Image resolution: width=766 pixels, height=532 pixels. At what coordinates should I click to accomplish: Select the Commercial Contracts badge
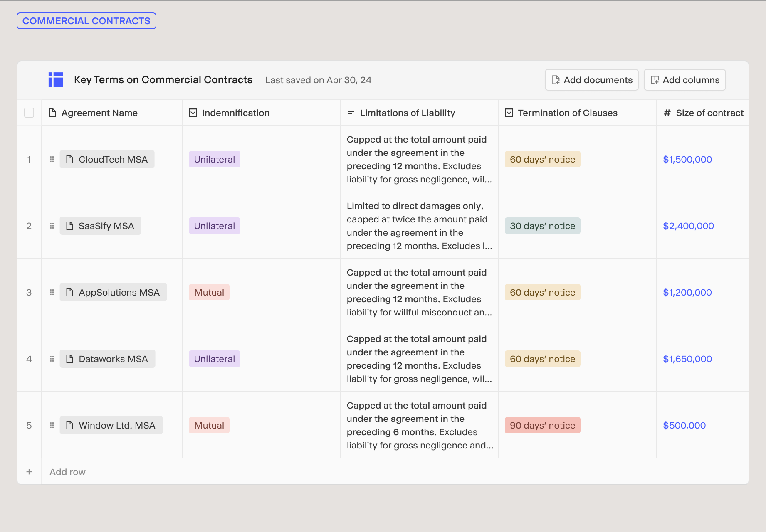tap(86, 20)
